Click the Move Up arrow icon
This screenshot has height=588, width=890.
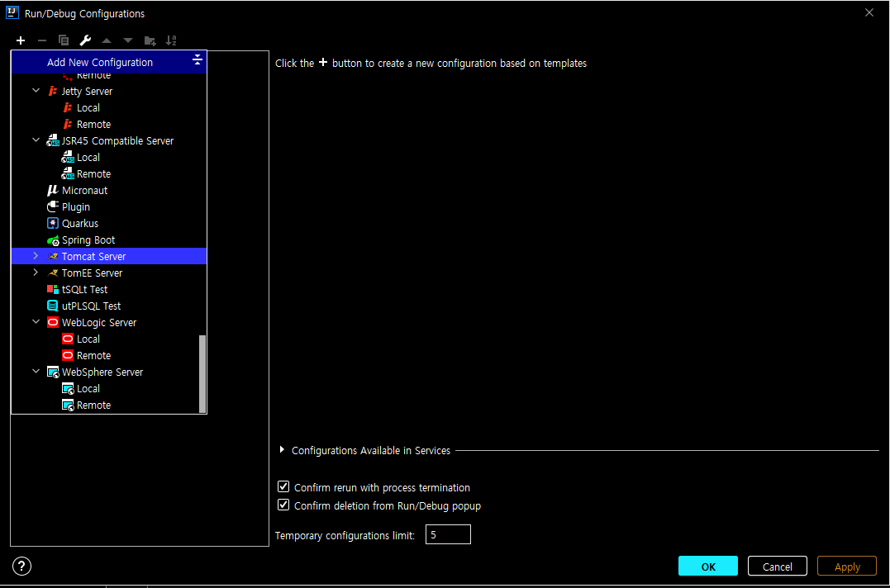tap(107, 40)
